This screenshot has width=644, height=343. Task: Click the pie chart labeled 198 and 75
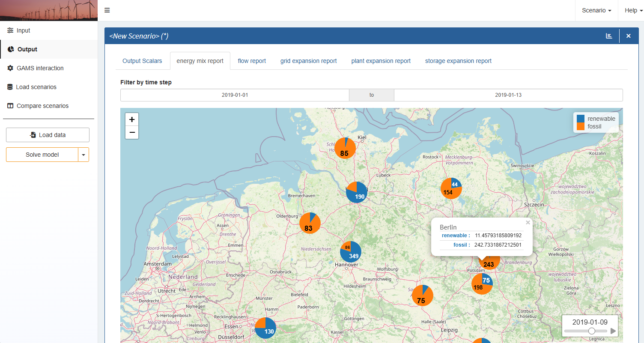click(x=482, y=284)
